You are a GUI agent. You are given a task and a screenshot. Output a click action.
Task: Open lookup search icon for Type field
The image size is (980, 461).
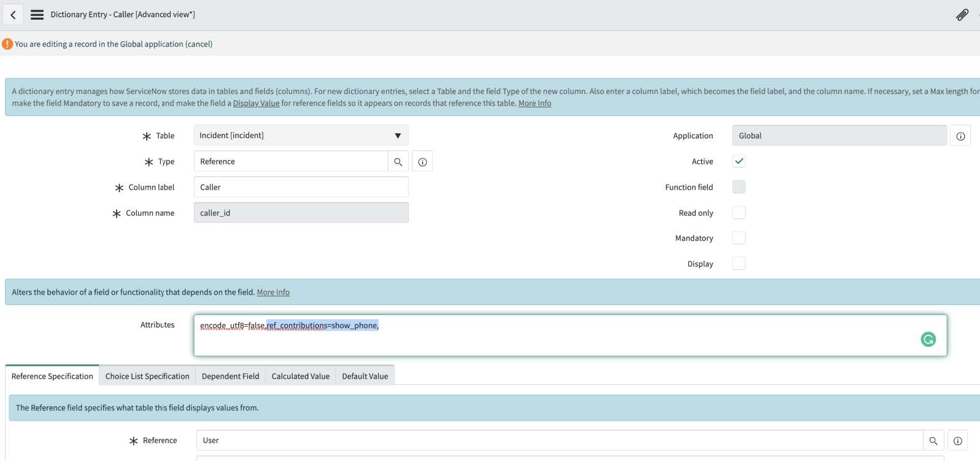[x=398, y=161]
